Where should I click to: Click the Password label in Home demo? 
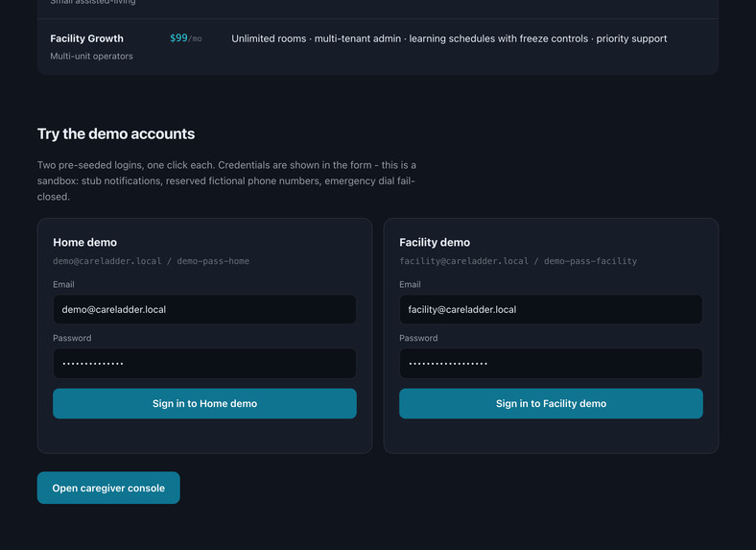coord(72,338)
